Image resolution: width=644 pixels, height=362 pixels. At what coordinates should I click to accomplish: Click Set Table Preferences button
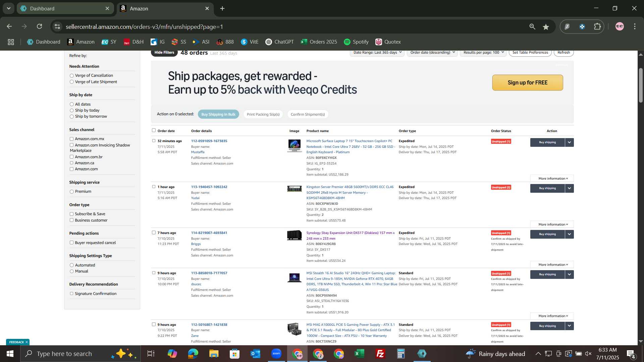530,53
